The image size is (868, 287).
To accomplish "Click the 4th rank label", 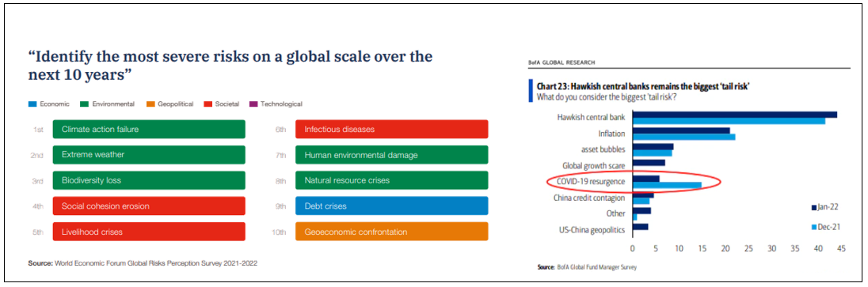I will coord(38,206).
